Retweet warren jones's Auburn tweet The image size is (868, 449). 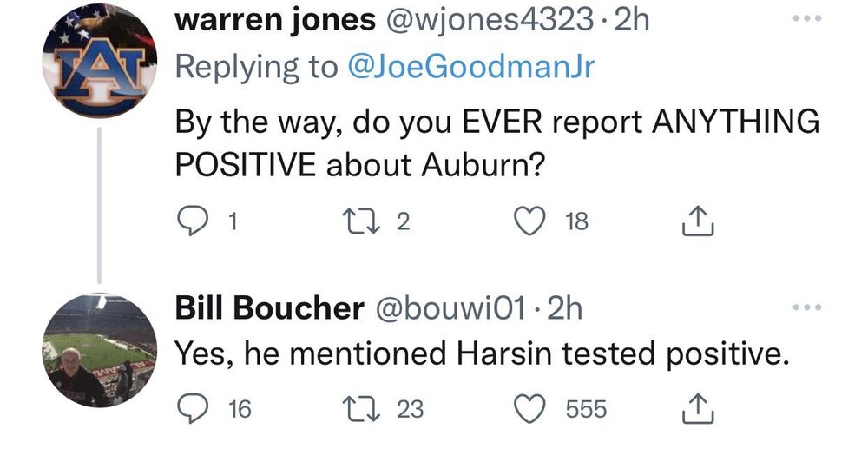click(370, 223)
